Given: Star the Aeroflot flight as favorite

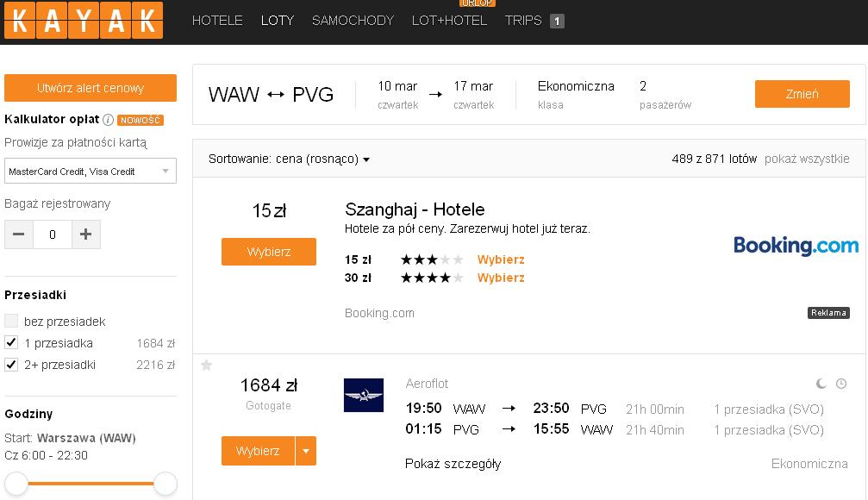Looking at the screenshot, I should pos(207,365).
